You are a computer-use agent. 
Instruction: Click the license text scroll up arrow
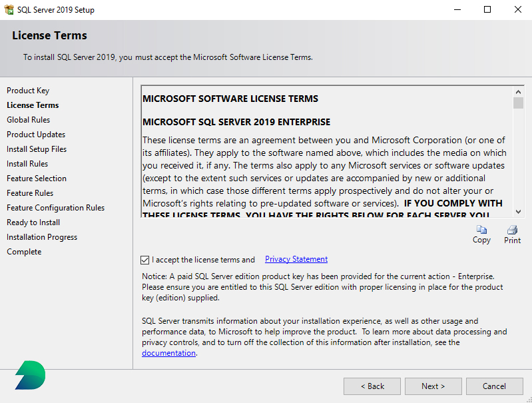click(518, 92)
